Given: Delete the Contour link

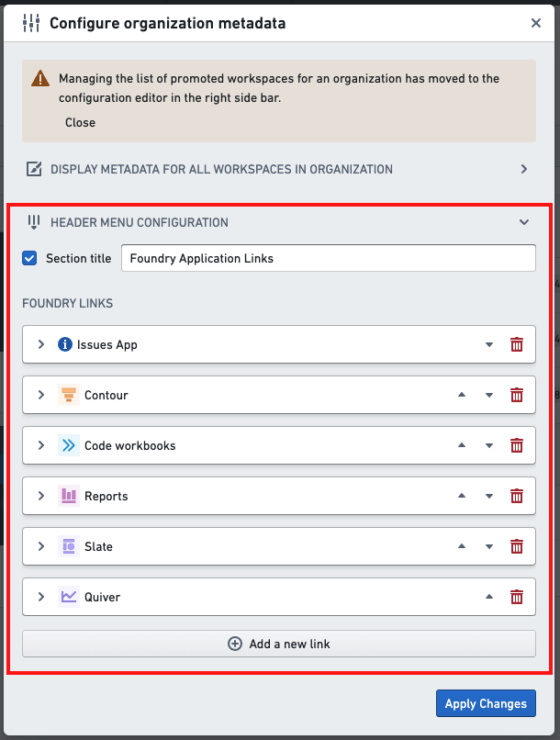Looking at the screenshot, I should click(517, 395).
